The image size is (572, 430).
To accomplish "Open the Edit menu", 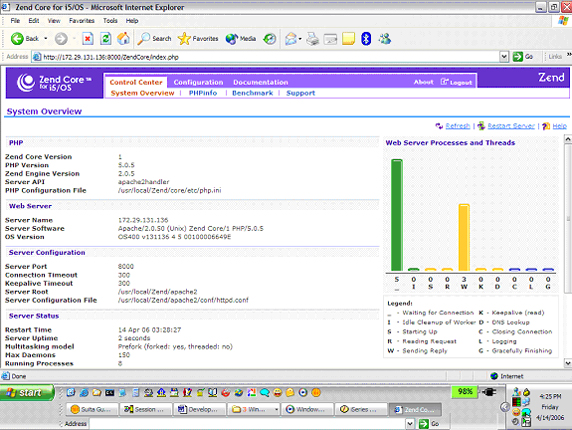I will pos(34,21).
